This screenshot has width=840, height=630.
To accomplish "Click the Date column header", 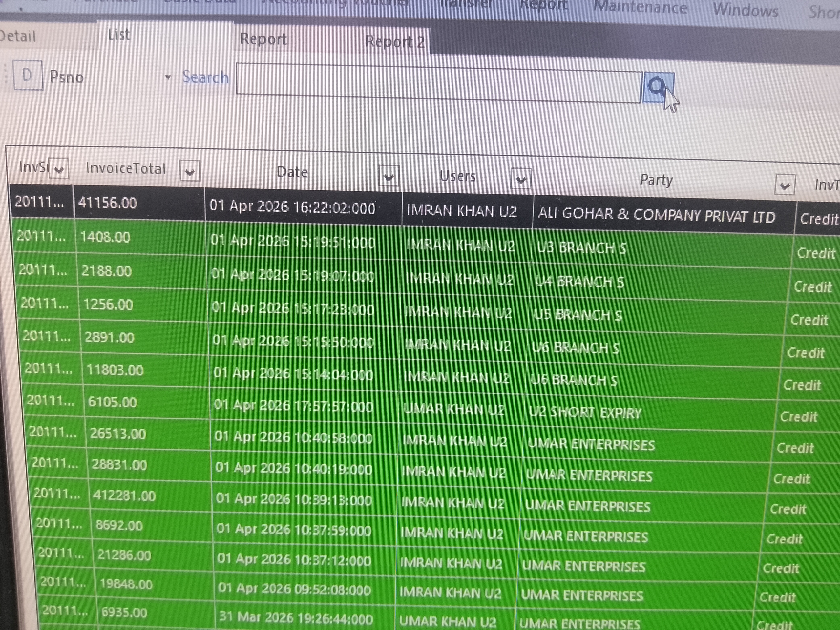I will [x=292, y=172].
